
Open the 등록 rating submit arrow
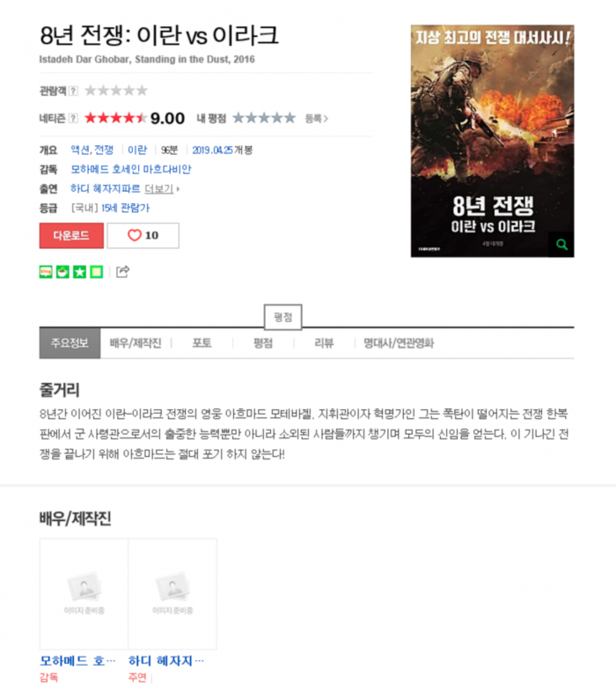click(x=317, y=119)
